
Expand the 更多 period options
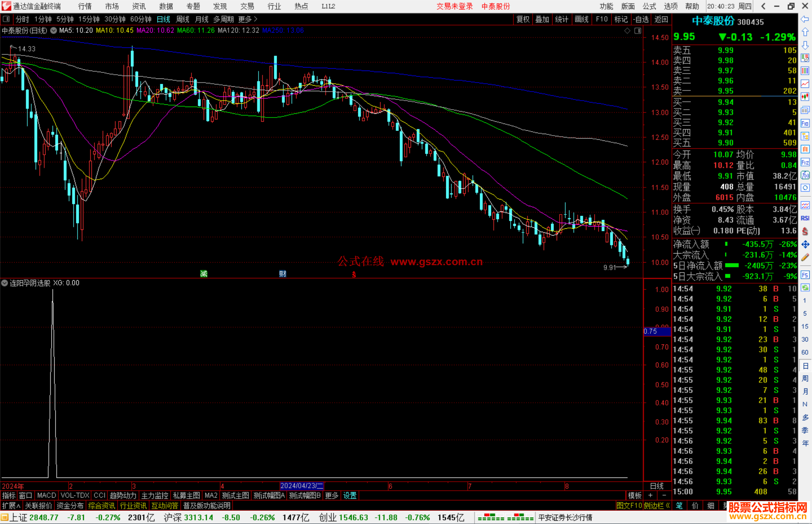[247, 19]
